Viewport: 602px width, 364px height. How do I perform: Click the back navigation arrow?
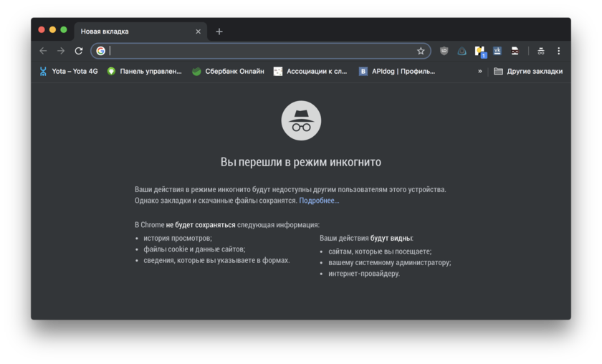pyautogui.click(x=43, y=51)
